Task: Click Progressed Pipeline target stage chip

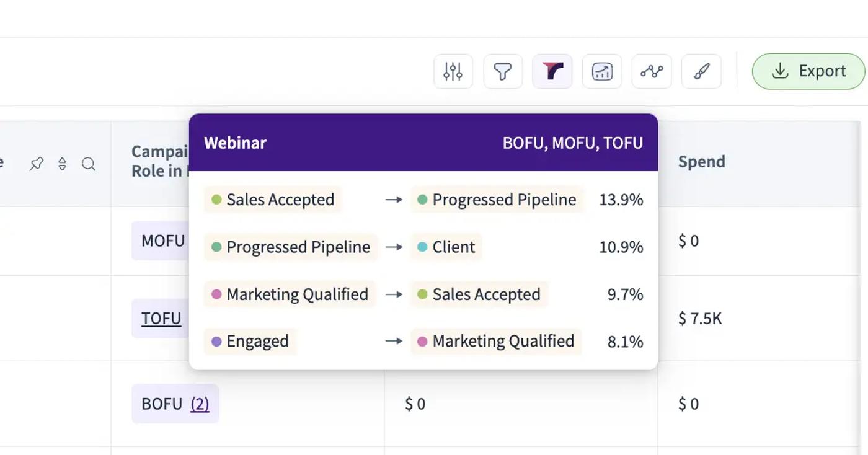Action: [x=497, y=200]
